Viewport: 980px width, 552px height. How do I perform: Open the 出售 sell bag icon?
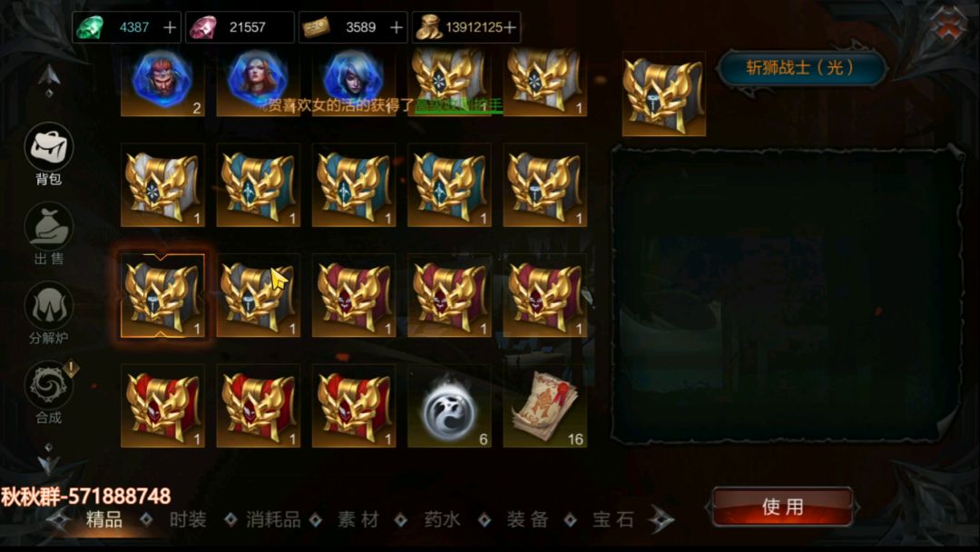pyautogui.click(x=49, y=226)
